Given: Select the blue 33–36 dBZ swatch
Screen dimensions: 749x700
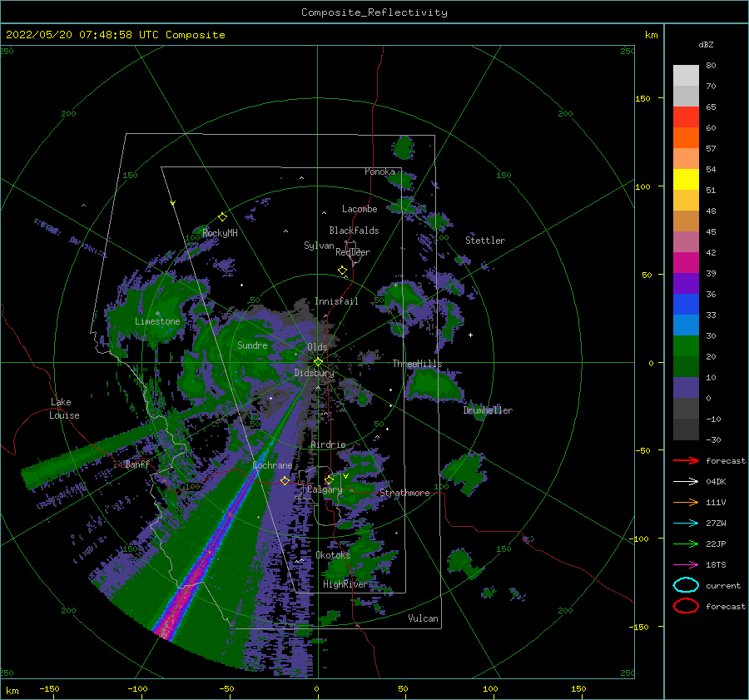Looking at the screenshot, I should 686,304.
